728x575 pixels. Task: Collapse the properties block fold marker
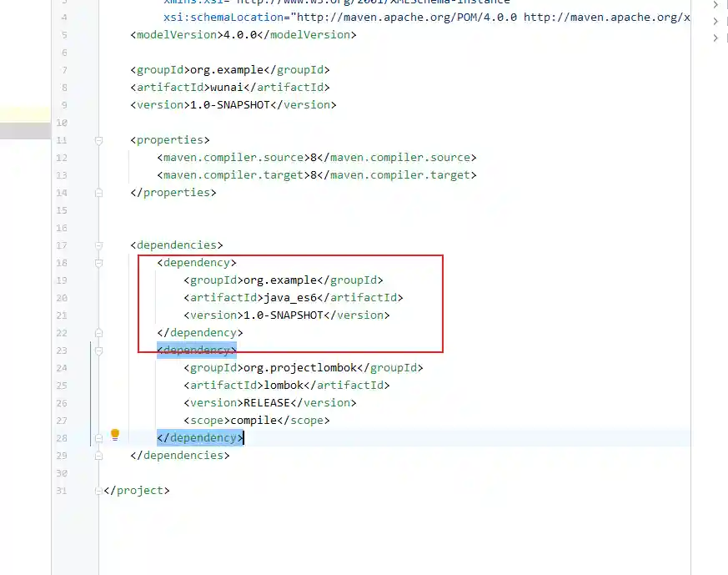(x=98, y=140)
